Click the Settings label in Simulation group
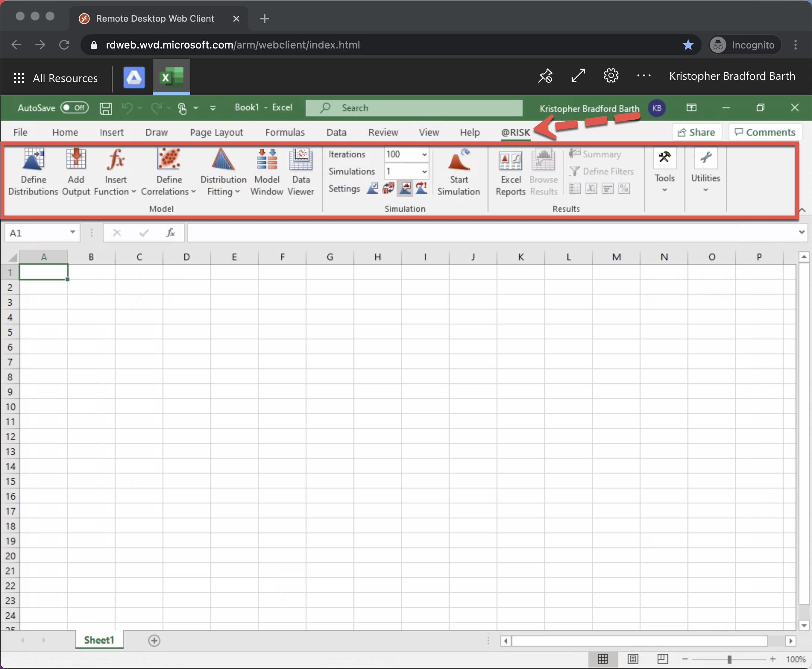 [344, 188]
